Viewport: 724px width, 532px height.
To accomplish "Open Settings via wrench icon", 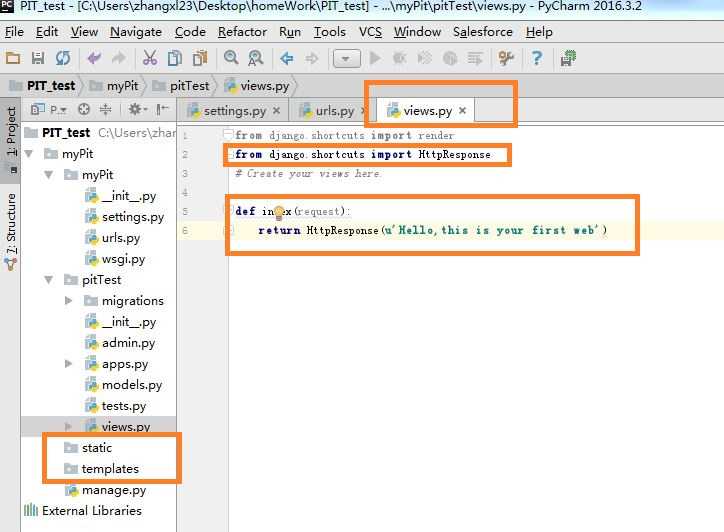I will point(506,58).
